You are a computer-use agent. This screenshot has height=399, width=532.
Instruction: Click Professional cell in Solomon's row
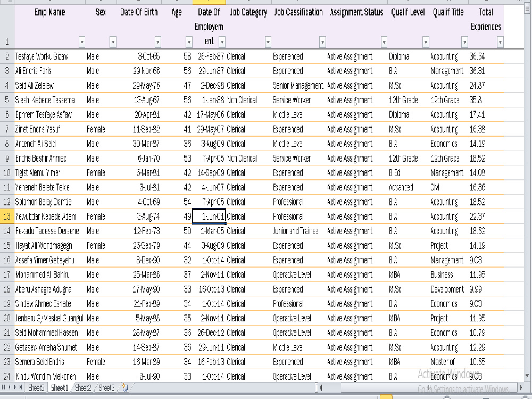point(298,202)
